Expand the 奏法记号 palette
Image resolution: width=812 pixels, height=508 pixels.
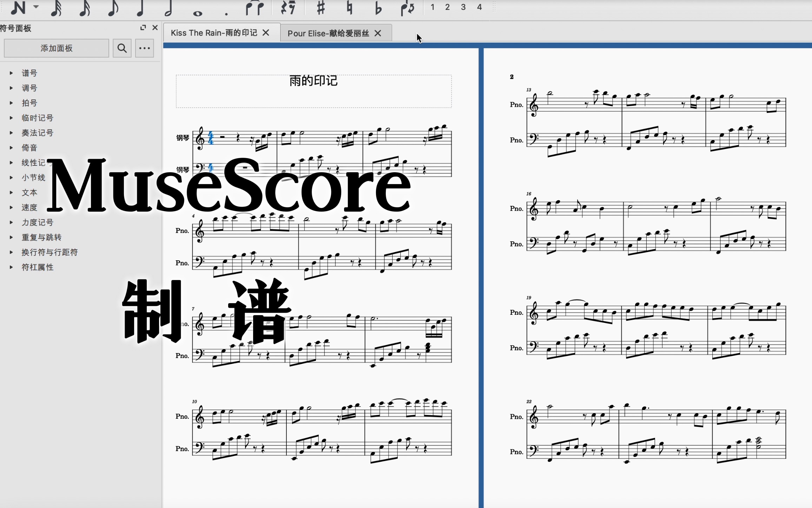[11, 133]
